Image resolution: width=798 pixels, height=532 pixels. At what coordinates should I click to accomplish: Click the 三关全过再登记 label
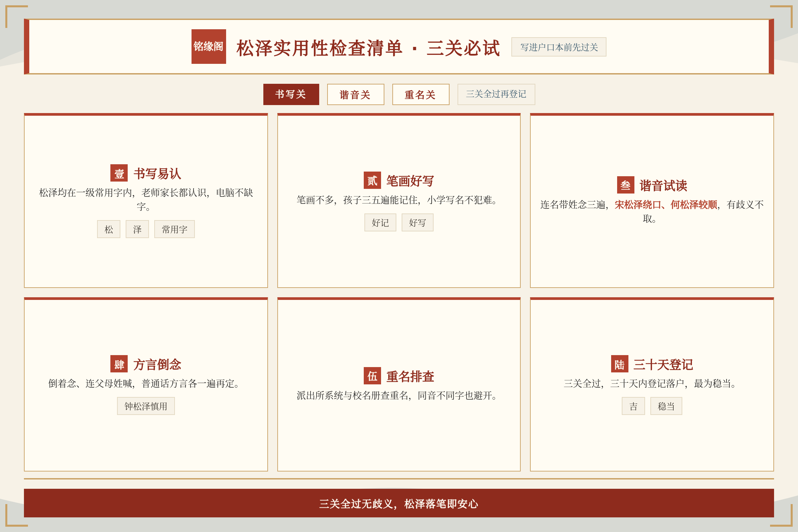496,94
